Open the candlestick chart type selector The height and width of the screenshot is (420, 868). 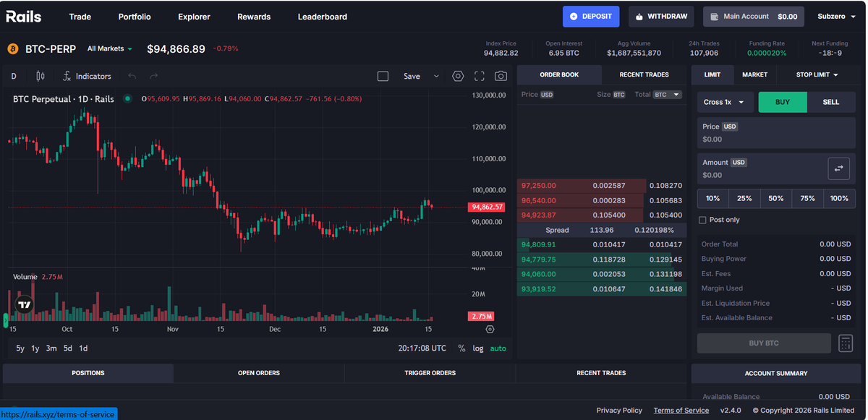[x=40, y=76]
